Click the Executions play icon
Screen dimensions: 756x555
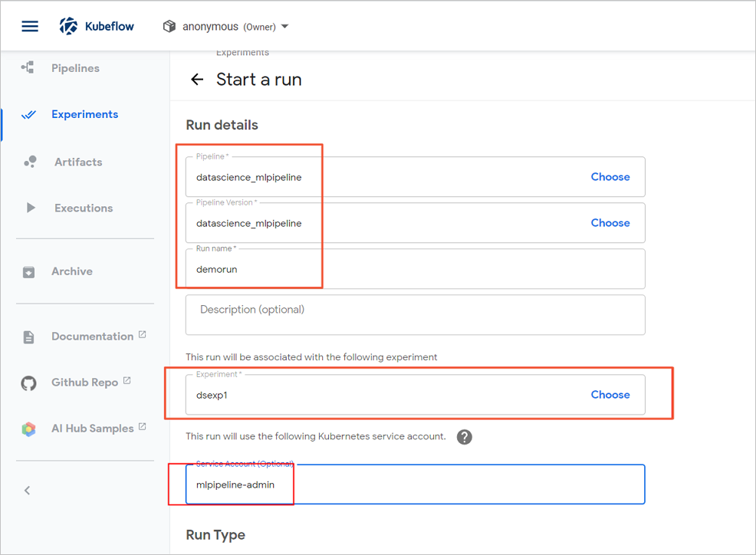click(x=31, y=208)
